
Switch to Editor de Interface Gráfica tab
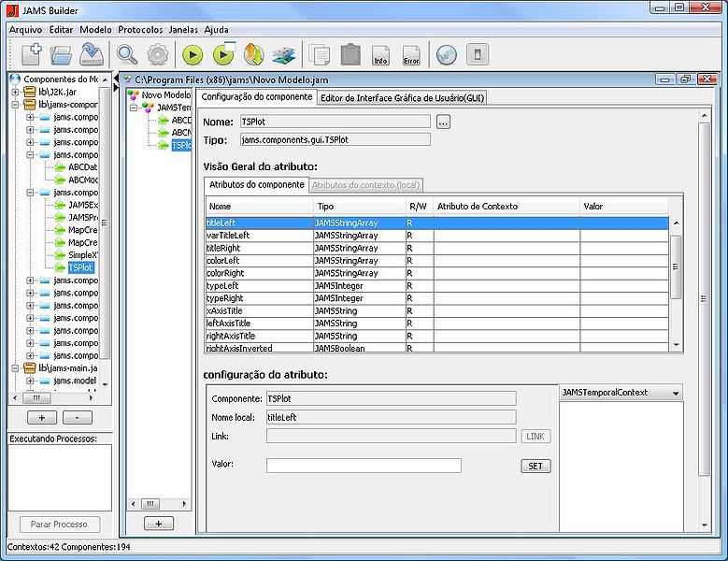click(x=402, y=97)
